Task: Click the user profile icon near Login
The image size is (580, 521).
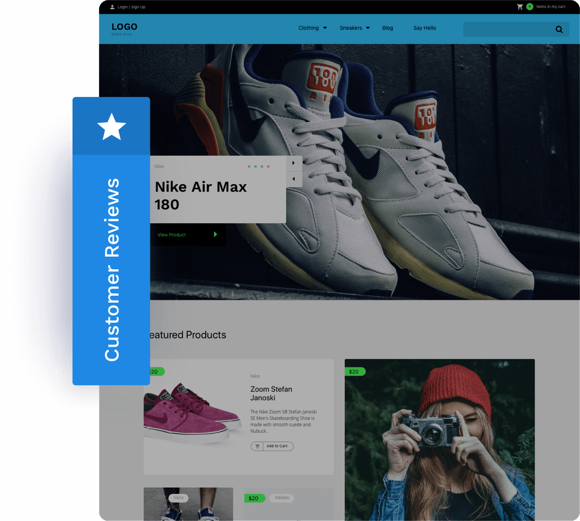Action: click(x=112, y=7)
